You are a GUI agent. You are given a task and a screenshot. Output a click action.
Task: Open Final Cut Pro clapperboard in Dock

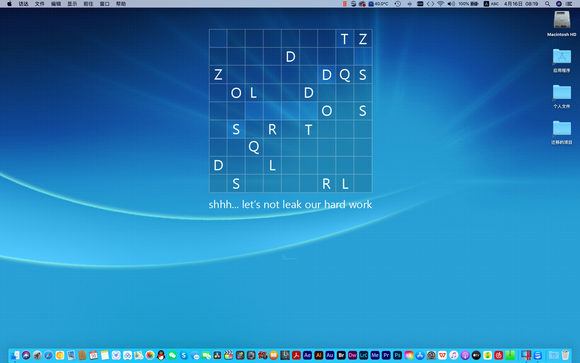[229, 356]
